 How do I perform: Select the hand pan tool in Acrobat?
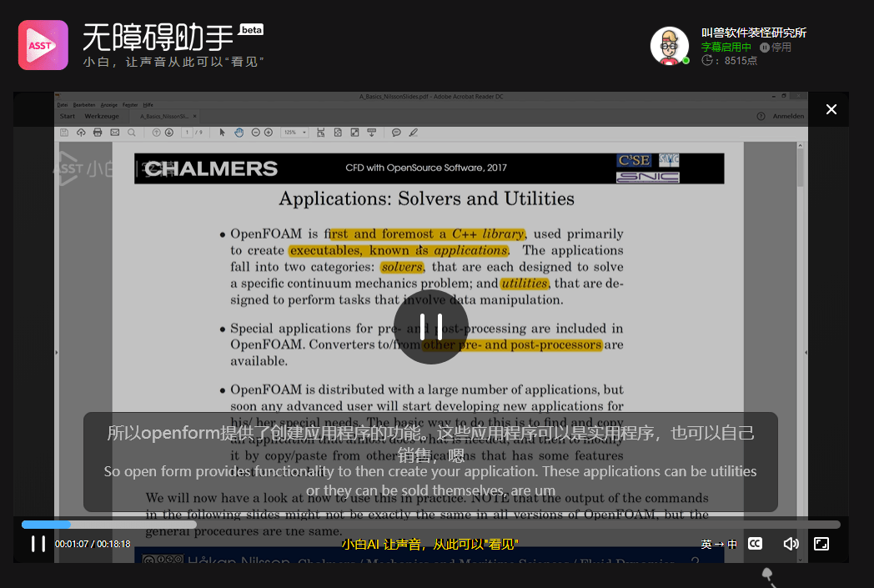[x=239, y=133]
